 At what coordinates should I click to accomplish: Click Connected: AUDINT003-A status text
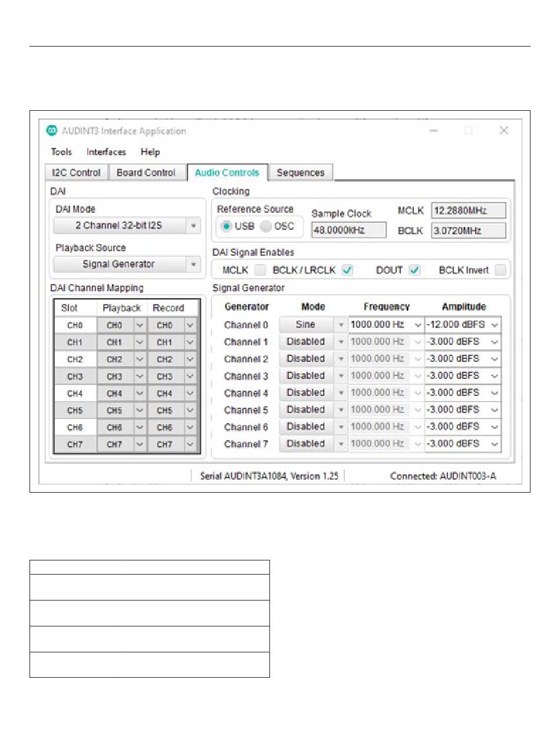click(443, 476)
